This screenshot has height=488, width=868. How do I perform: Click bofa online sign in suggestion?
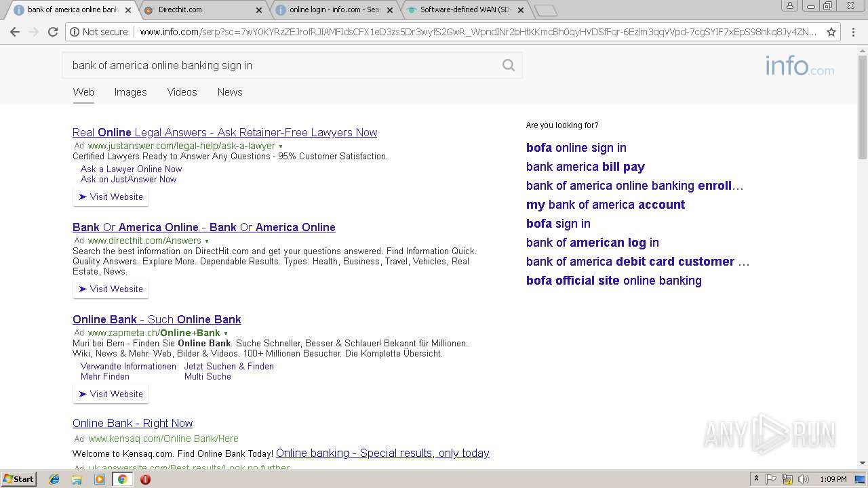[x=576, y=148]
